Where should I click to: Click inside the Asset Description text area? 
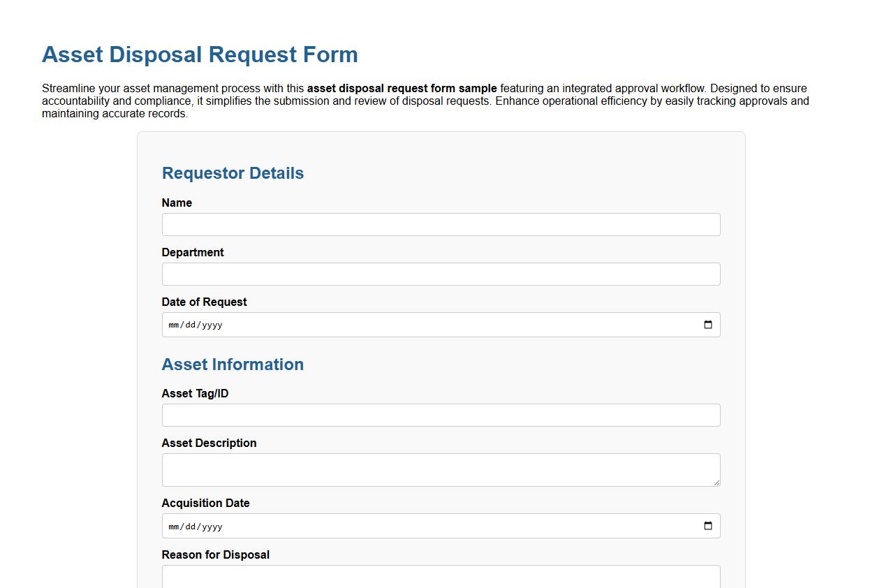[441, 469]
